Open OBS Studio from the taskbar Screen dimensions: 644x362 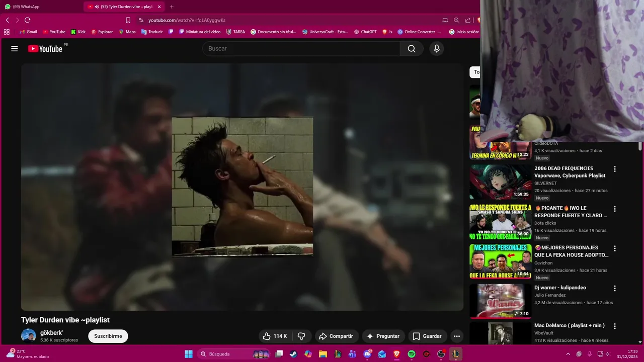(x=441, y=354)
